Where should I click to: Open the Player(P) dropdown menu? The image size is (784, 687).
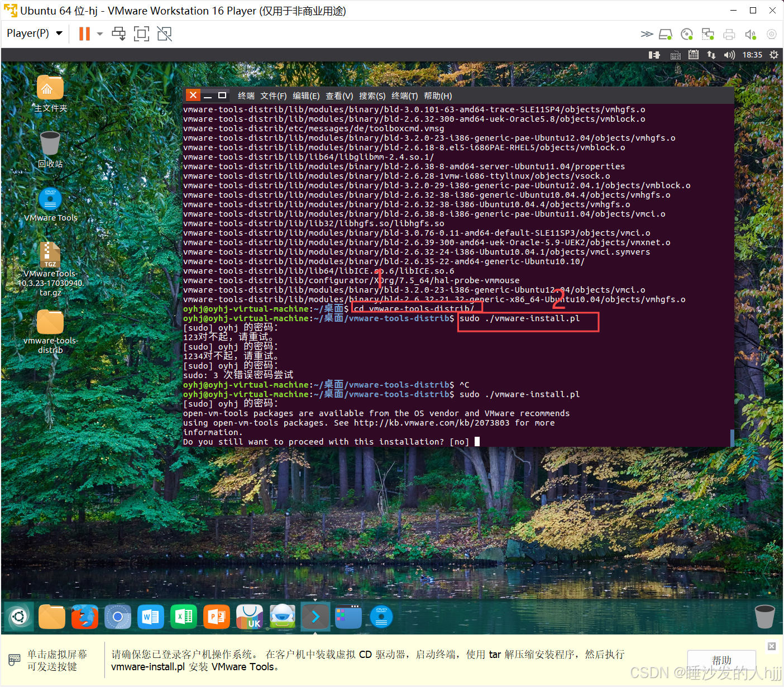(x=34, y=34)
